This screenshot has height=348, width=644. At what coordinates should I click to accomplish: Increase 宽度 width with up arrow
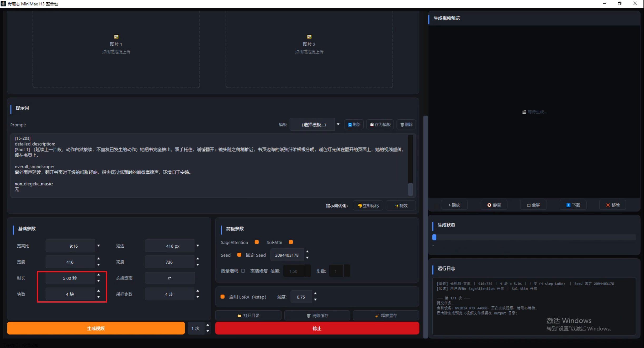(99, 259)
